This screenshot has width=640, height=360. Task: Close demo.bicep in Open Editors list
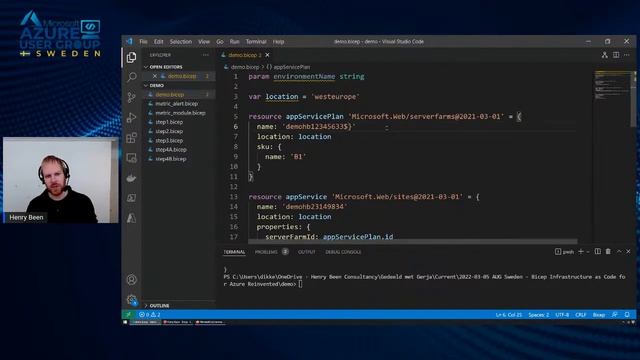coord(155,76)
